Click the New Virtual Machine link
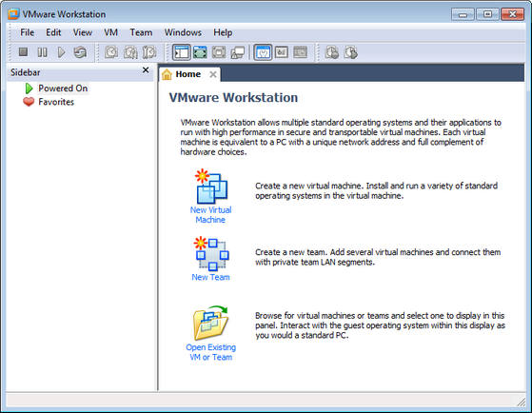The image size is (532, 413). pos(210,215)
